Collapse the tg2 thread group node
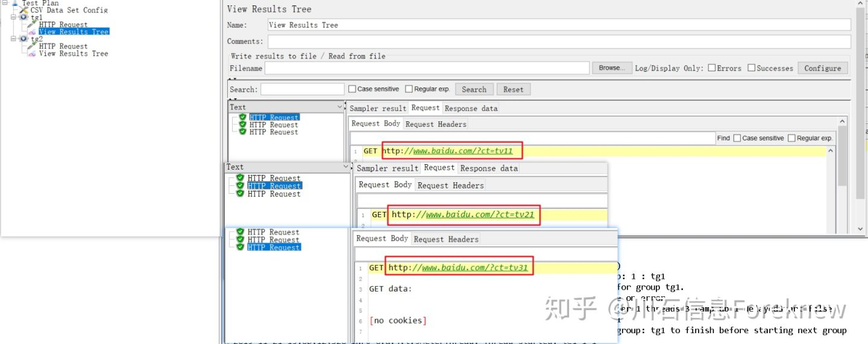 (13, 39)
